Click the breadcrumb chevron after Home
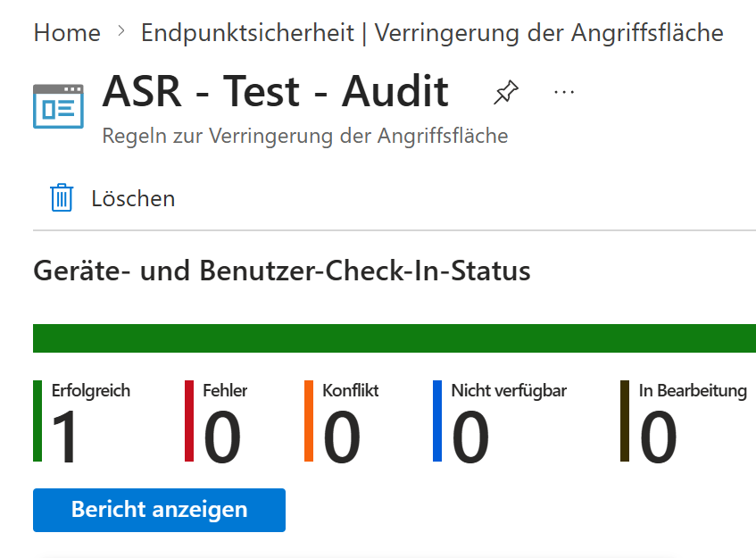Image resolution: width=756 pixels, height=558 pixels. 121,33
